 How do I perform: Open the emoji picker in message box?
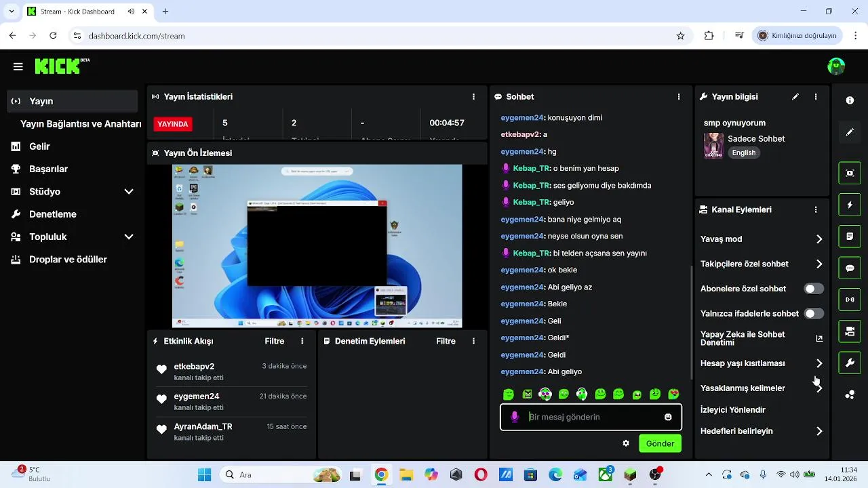(668, 417)
